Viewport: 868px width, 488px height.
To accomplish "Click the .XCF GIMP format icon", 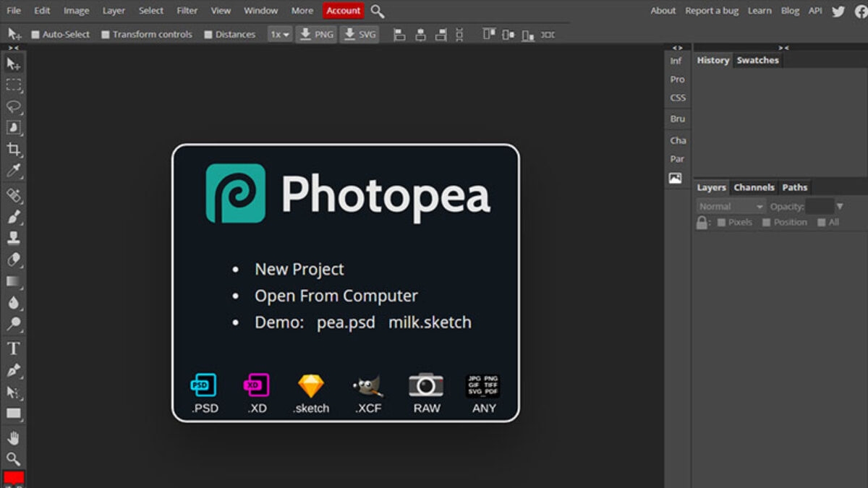I will click(x=368, y=386).
